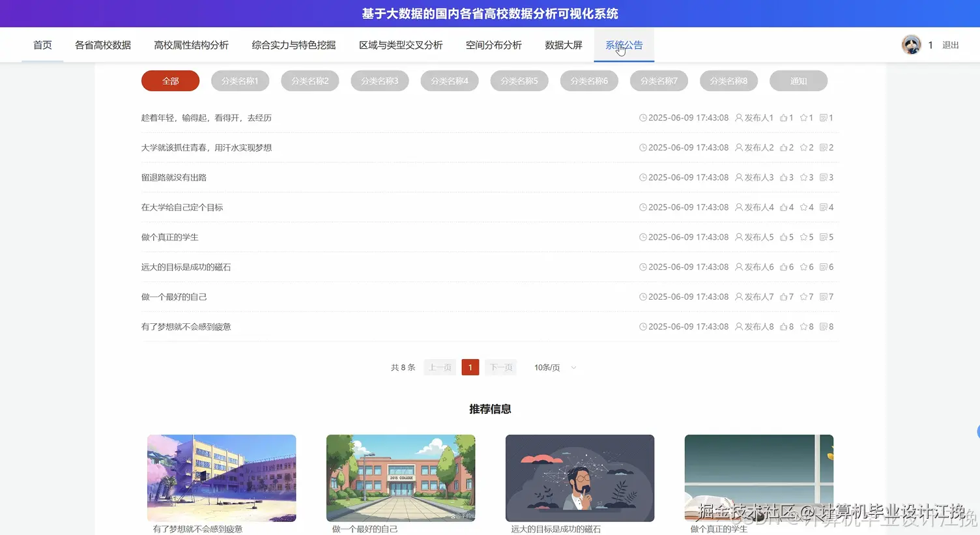The height and width of the screenshot is (535, 980).
Task: Click the like icon for 发布人8
Action: (x=783, y=326)
